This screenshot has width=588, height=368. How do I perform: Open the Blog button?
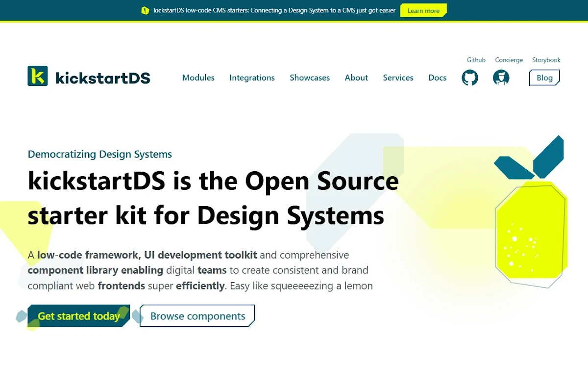tap(544, 78)
